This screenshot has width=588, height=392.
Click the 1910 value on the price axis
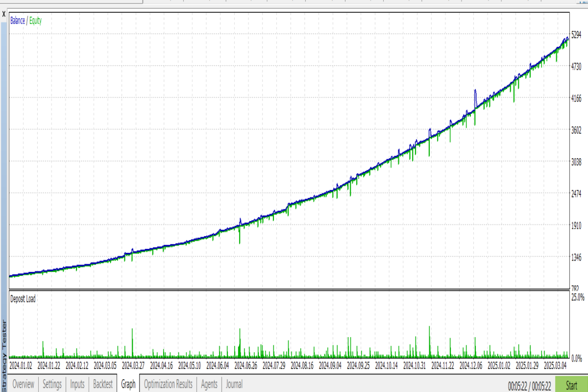pyautogui.click(x=577, y=226)
